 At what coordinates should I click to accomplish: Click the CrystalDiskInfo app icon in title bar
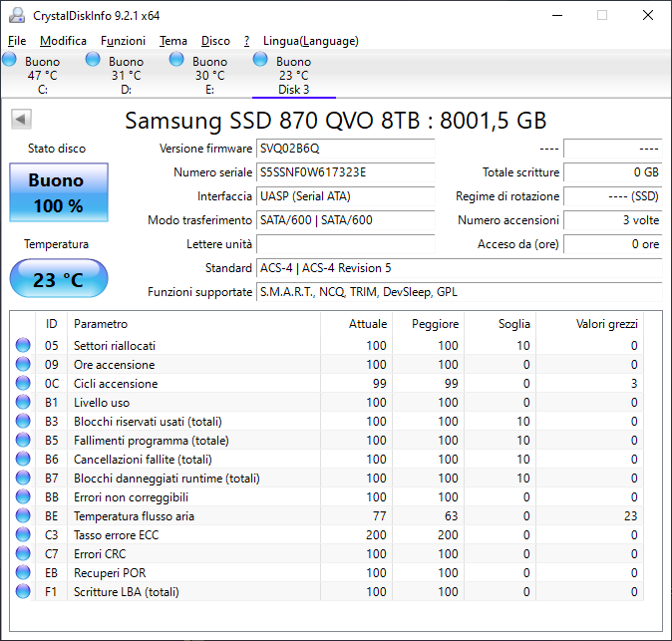[17, 15]
